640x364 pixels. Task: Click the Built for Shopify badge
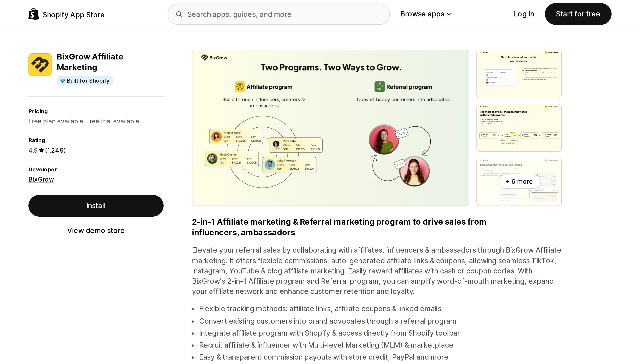(x=85, y=81)
